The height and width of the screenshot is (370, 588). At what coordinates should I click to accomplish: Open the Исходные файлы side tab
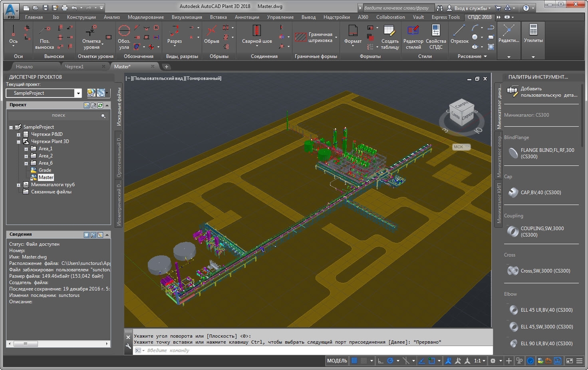[119, 107]
